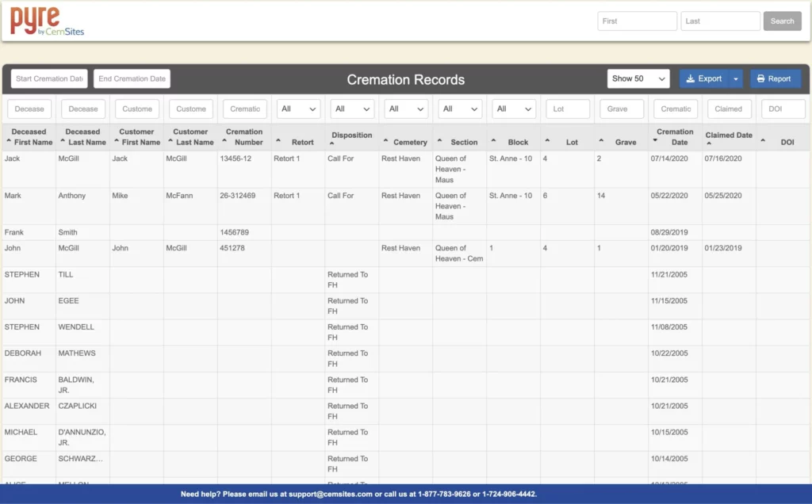This screenshot has width=812, height=504.
Task: Open the Cemetery filter All dropdown
Action: 407,109
